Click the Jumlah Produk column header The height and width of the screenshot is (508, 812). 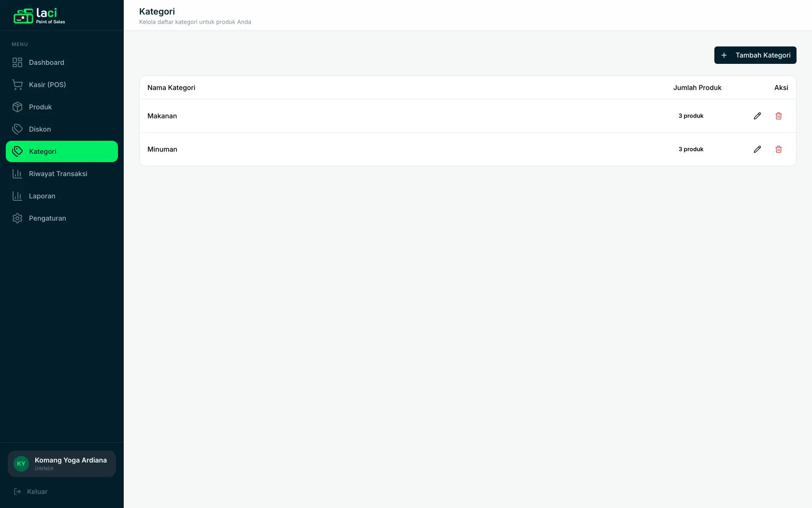pyautogui.click(x=697, y=88)
